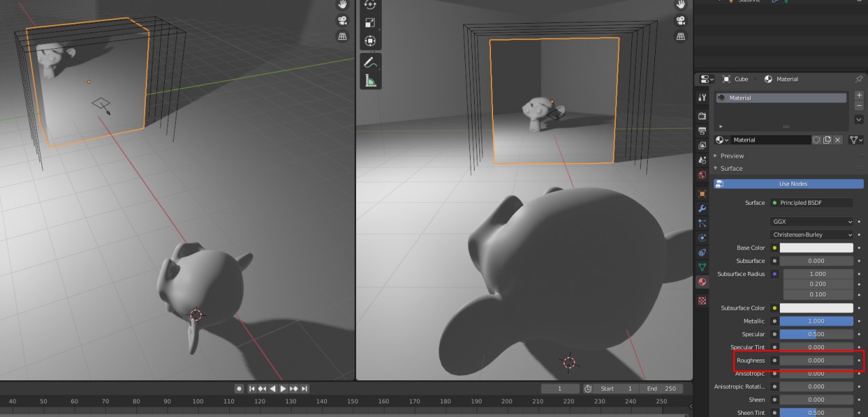The width and height of the screenshot is (868, 417).
Task: Add a new material slot
Action: (859, 96)
